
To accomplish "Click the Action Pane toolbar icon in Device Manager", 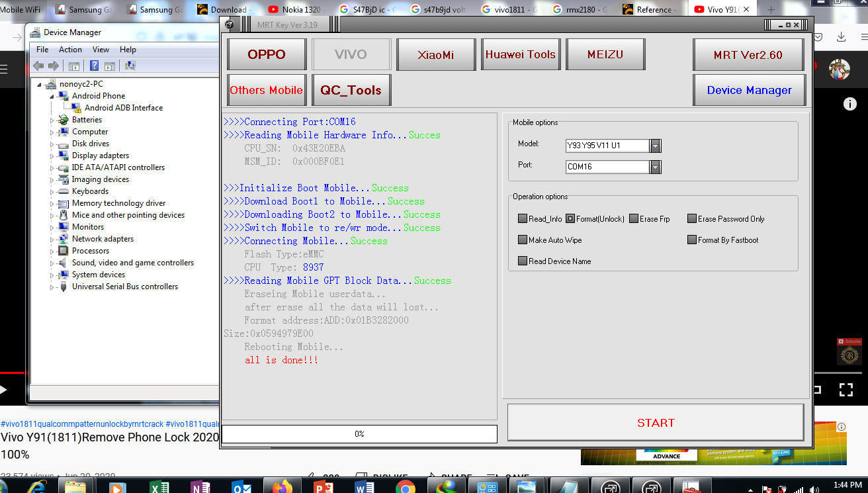I will click(x=110, y=66).
